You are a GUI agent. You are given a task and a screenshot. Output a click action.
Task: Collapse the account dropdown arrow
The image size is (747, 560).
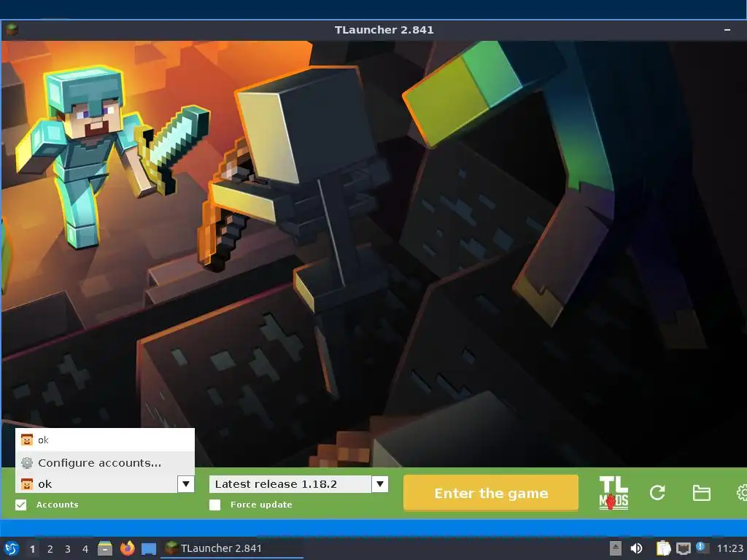pos(186,484)
